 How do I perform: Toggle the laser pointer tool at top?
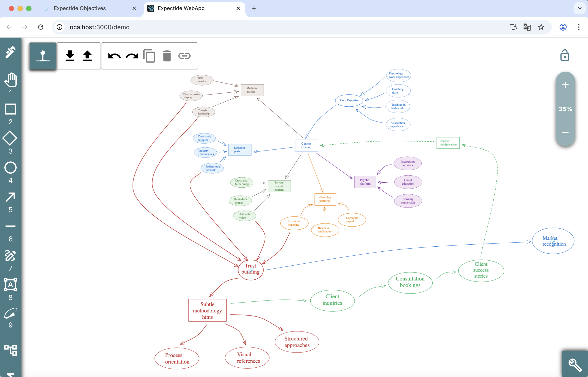(x=10, y=52)
